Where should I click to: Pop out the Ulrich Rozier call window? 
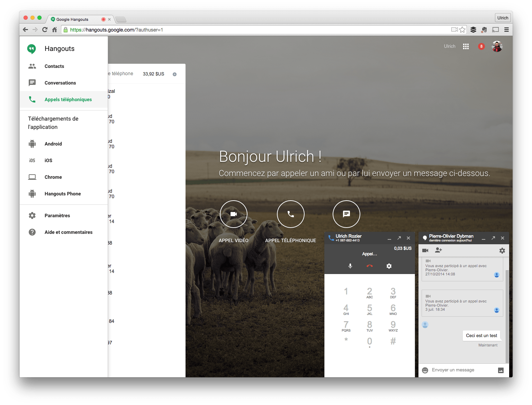coord(399,238)
